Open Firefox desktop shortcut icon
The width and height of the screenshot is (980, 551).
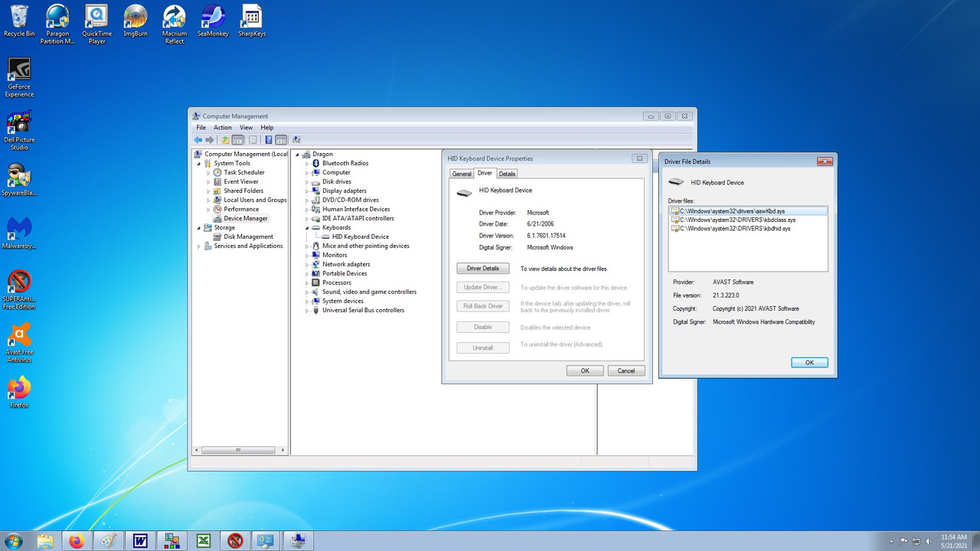click(x=19, y=392)
